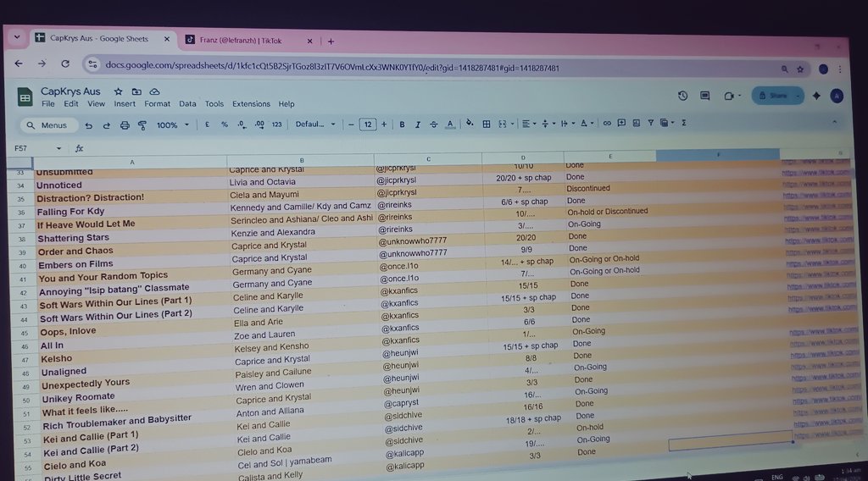Open a new browser tab
868x481 pixels.
tap(331, 41)
